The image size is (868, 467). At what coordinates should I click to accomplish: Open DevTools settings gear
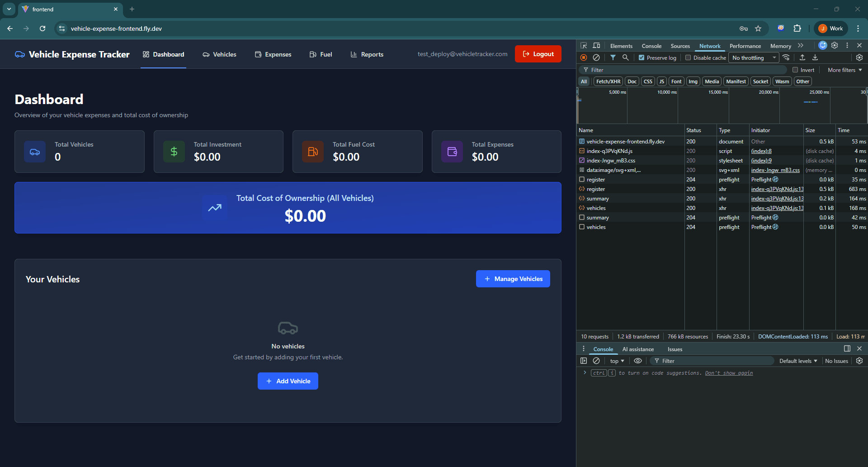(835, 45)
